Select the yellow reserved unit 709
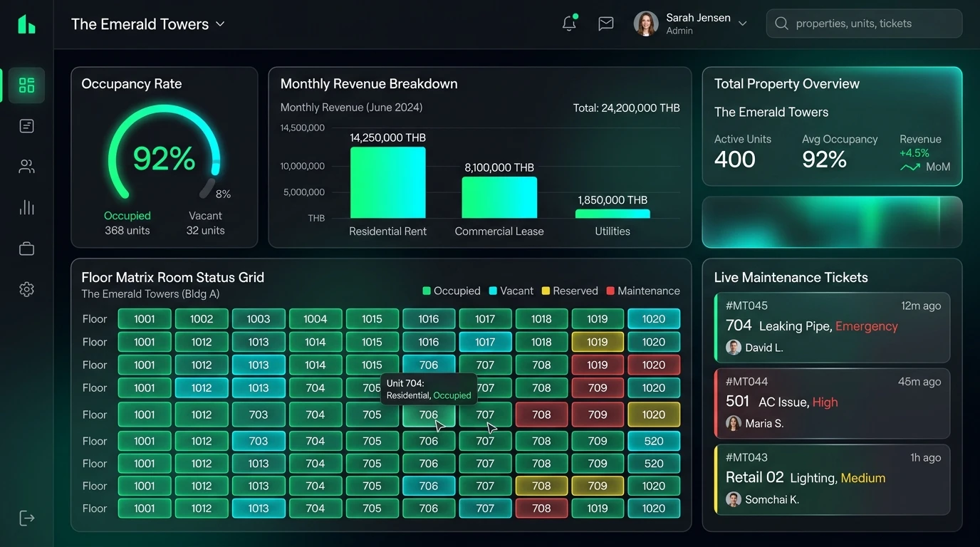The width and height of the screenshot is (980, 547). 597,486
